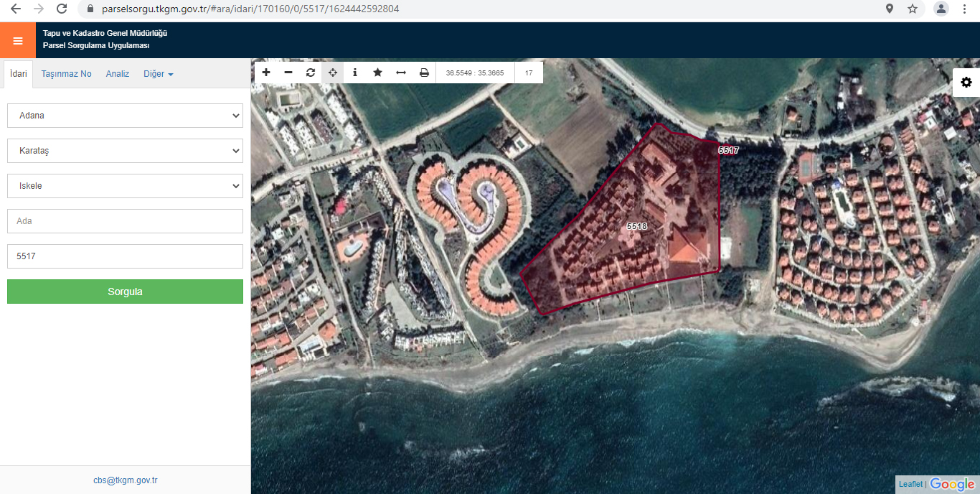
Task: Click the star favorites icon
Action: (377, 73)
